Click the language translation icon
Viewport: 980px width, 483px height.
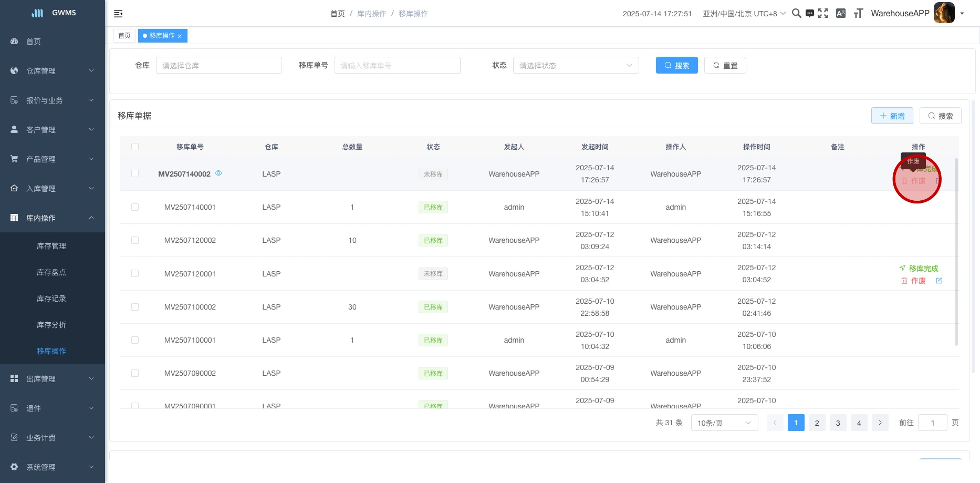coord(840,14)
